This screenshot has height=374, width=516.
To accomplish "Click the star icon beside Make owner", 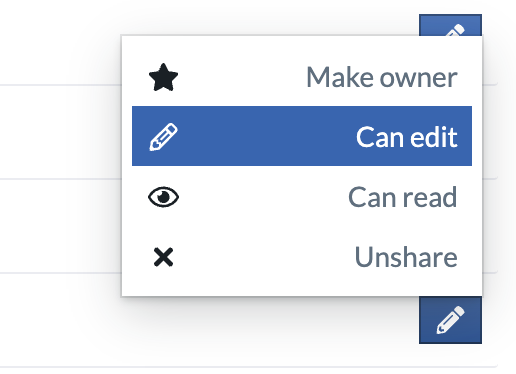I will pos(163,77).
